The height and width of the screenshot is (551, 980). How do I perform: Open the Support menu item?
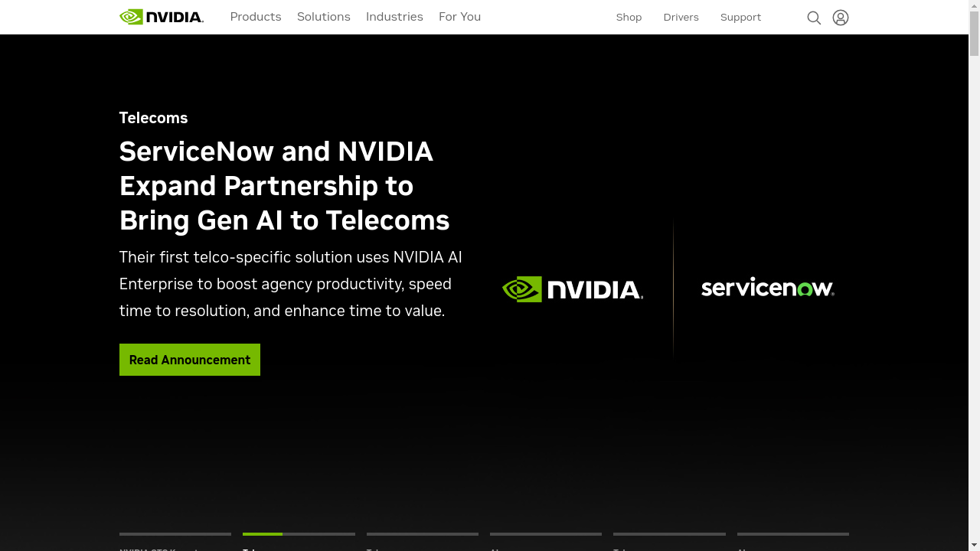coord(740,18)
